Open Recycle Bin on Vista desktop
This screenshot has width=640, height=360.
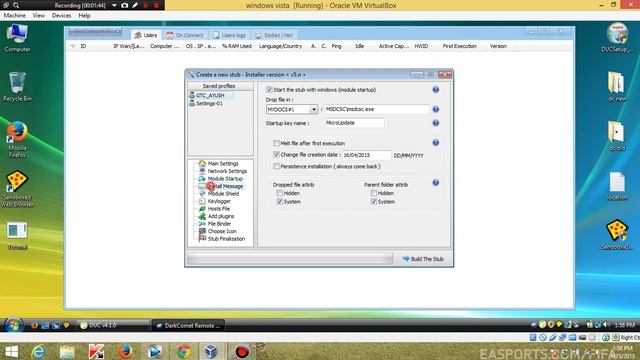click(x=17, y=87)
